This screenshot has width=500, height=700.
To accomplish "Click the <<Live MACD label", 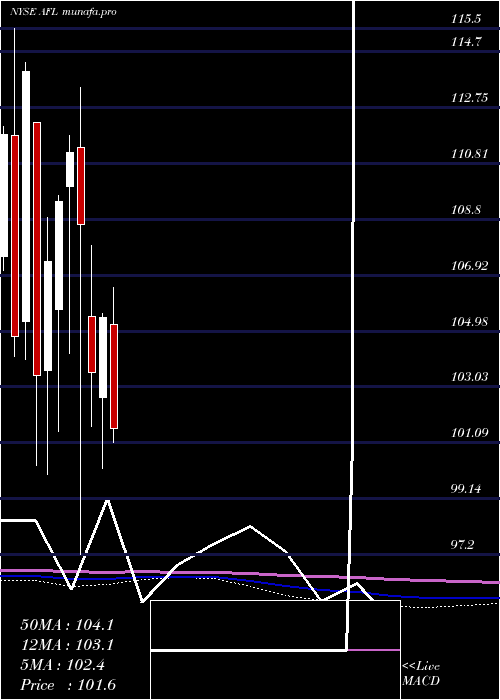I will tap(421, 674).
